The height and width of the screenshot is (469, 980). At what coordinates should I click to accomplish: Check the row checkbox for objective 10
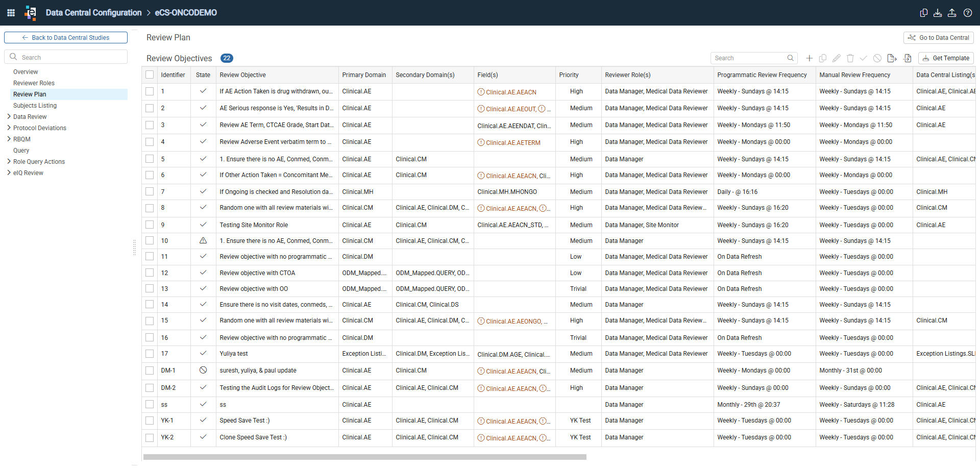click(150, 240)
